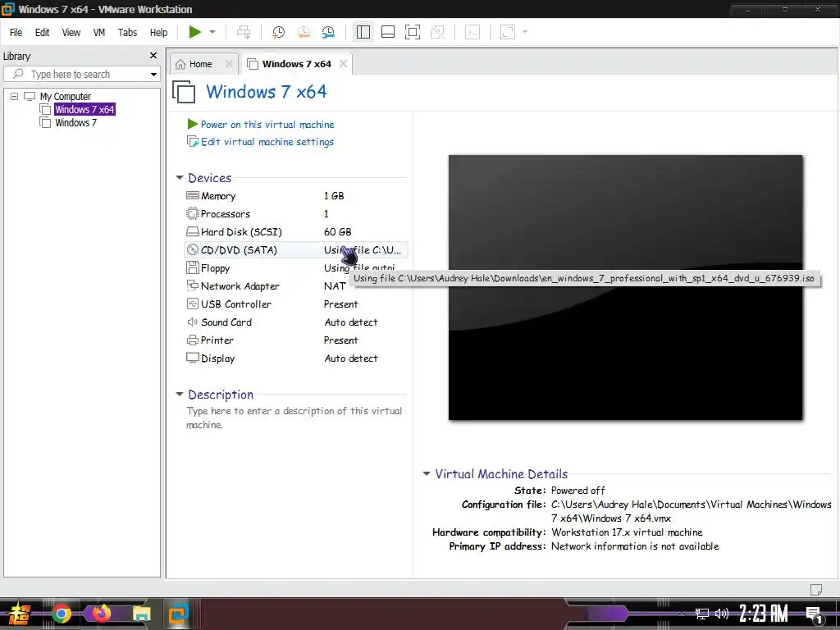Image resolution: width=840 pixels, height=630 pixels.
Task: Click the Printer device row
Action: tap(295, 340)
